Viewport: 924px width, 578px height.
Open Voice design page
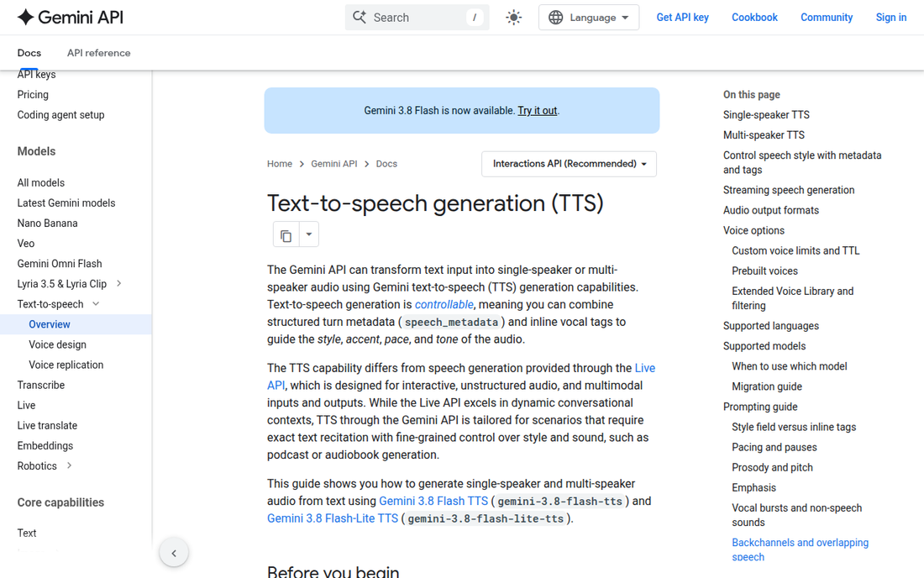coord(57,344)
